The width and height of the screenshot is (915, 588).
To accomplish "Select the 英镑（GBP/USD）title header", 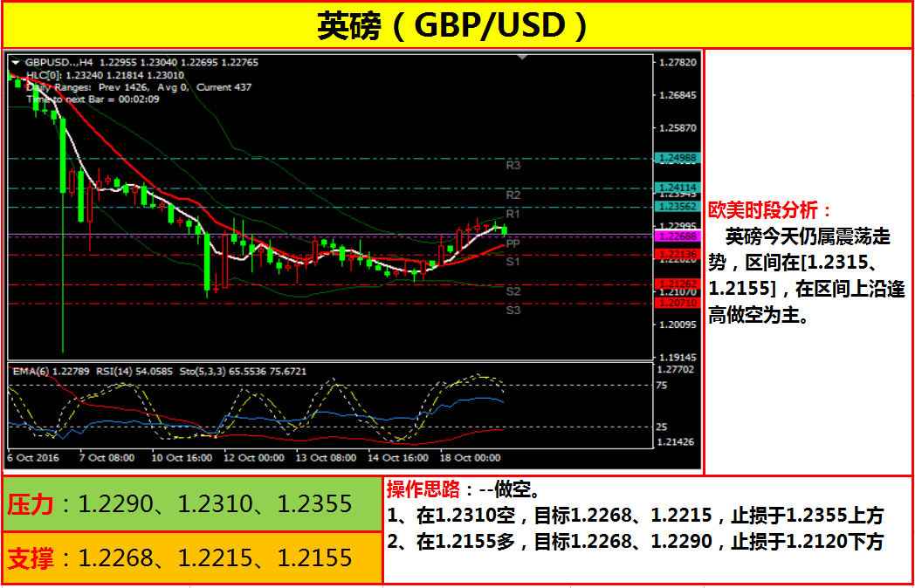I will (452, 26).
